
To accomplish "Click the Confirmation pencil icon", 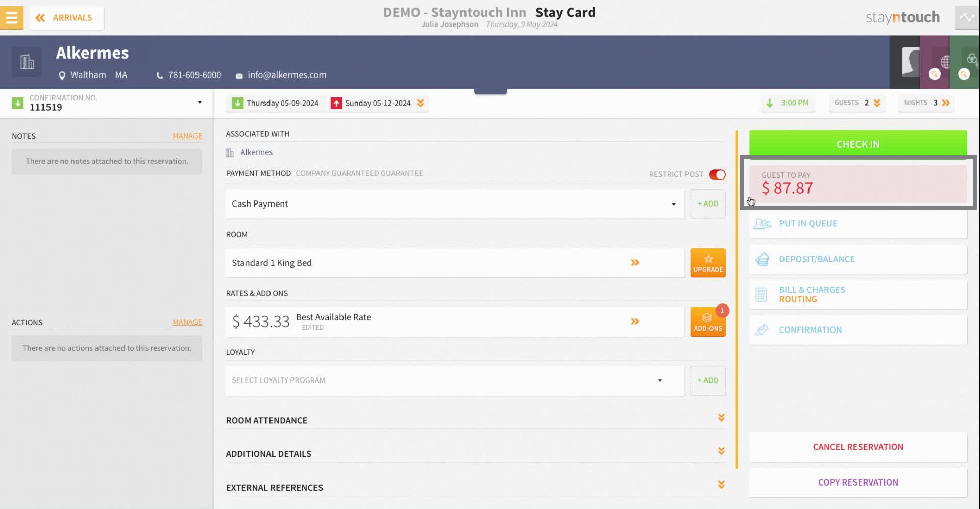I will (x=762, y=330).
